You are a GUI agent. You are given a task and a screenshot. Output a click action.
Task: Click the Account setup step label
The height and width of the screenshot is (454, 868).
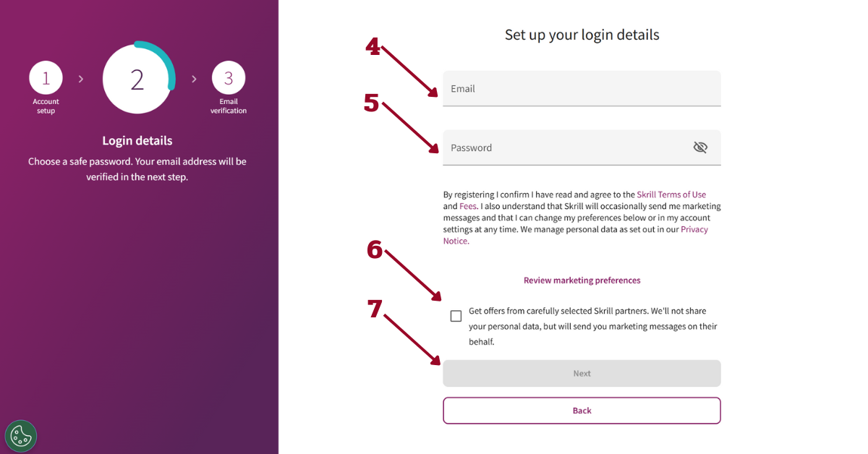coord(46,106)
